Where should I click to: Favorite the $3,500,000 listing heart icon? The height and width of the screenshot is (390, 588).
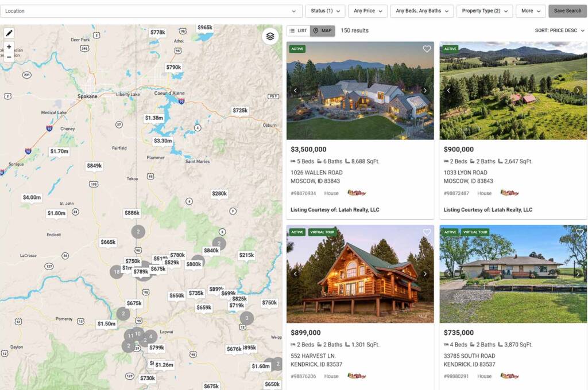(427, 49)
